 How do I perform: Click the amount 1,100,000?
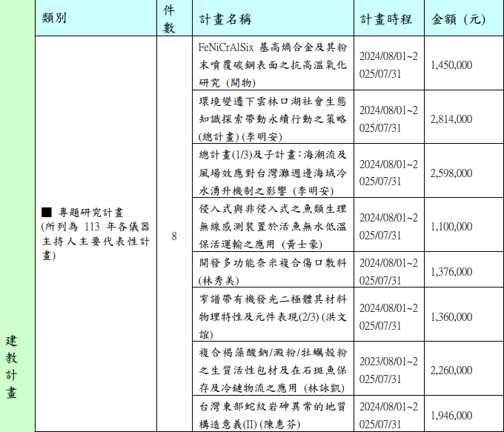coord(451,227)
